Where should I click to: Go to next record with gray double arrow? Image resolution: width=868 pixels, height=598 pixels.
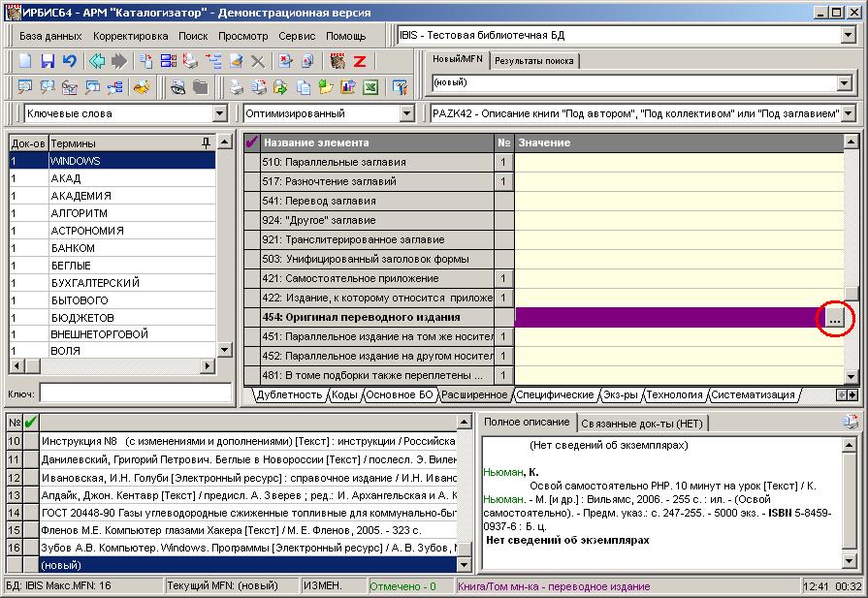[119, 61]
